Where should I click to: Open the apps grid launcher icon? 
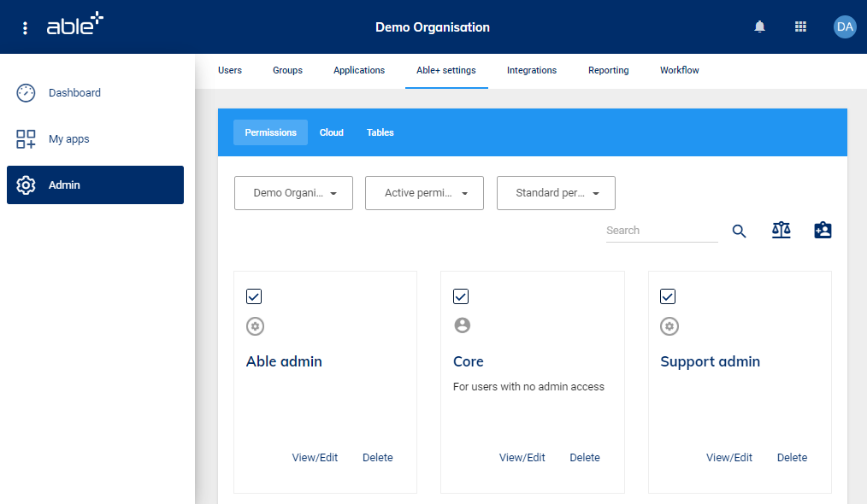click(x=800, y=27)
